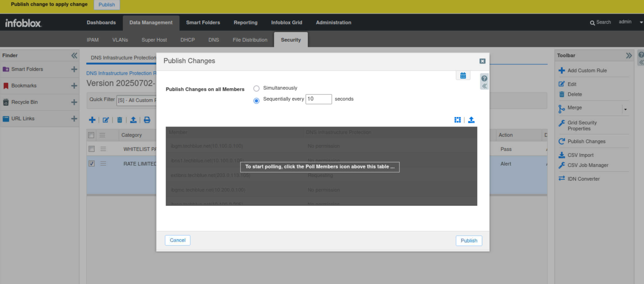Open Grid Security Properties in the Toolbar
Screen dimensions: 644x284
tap(582, 126)
